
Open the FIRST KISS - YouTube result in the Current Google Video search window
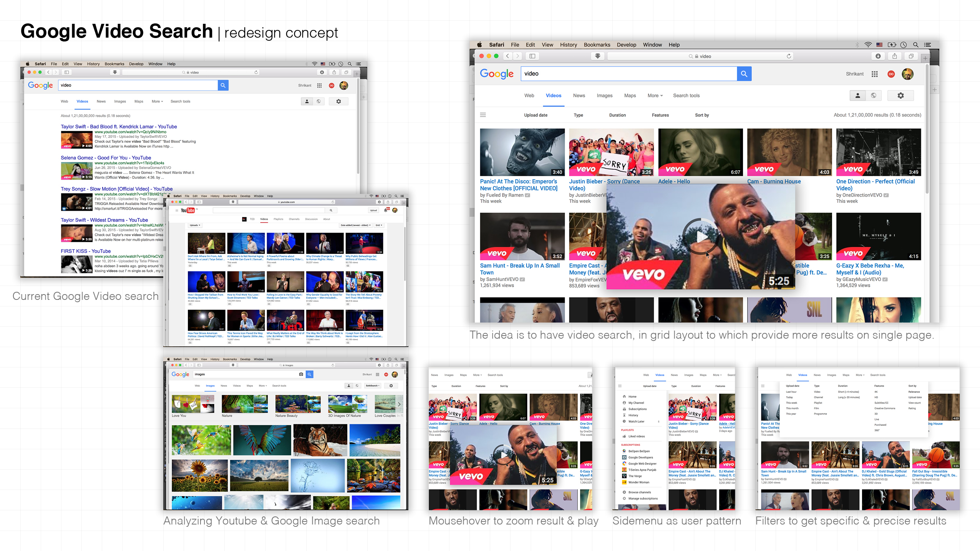point(86,251)
